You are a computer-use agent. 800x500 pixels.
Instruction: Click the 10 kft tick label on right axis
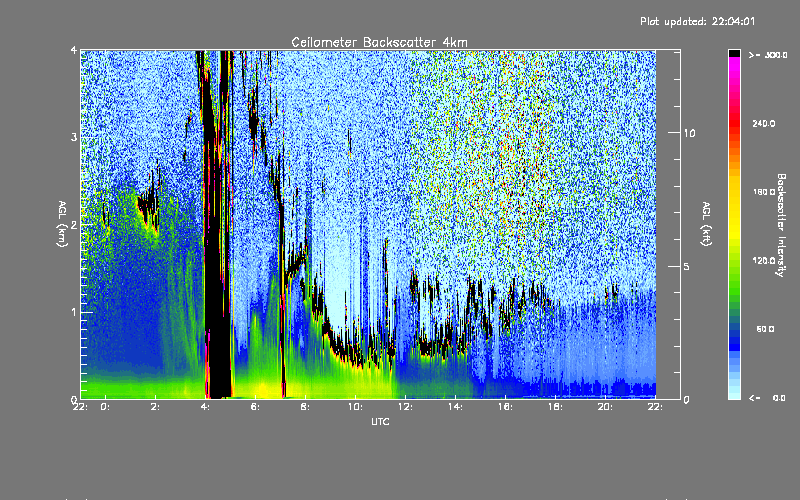click(689, 133)
